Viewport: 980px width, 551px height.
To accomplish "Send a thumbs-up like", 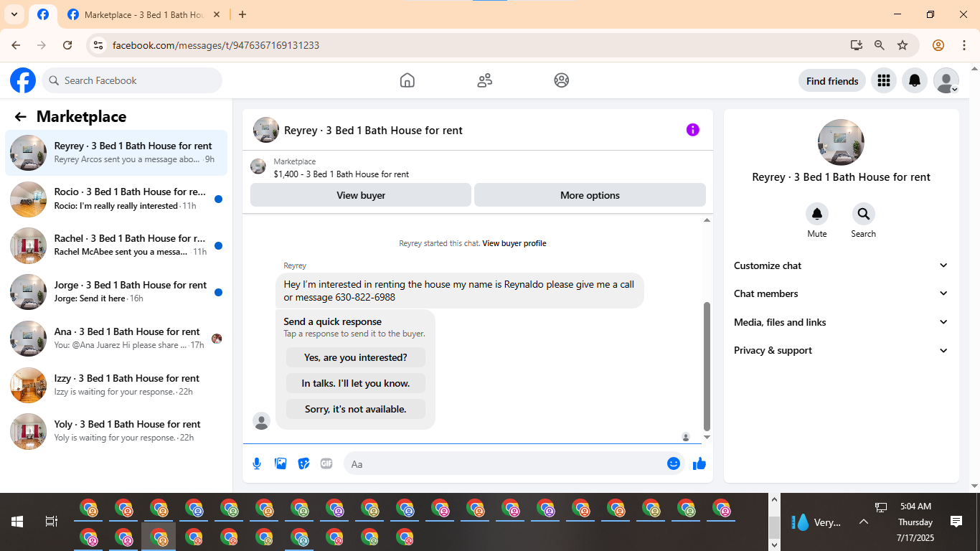I will point(699,463).
